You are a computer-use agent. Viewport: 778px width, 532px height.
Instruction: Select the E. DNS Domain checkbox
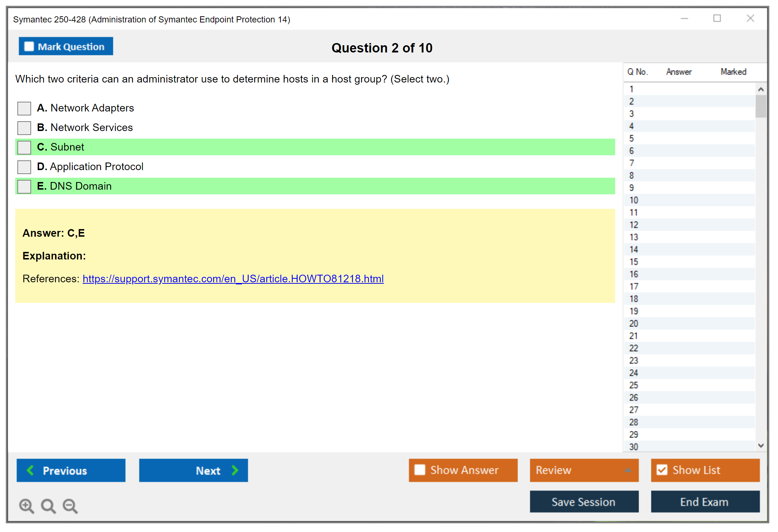24,186
